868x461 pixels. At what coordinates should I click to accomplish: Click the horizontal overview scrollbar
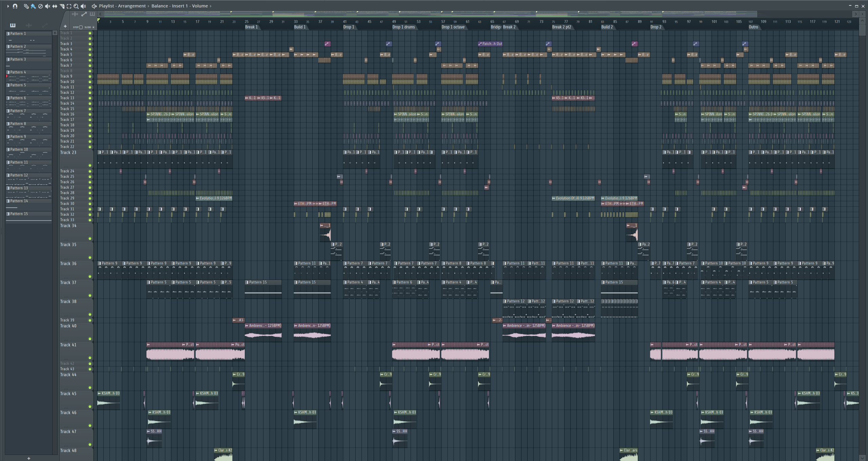tap(431, 14)
